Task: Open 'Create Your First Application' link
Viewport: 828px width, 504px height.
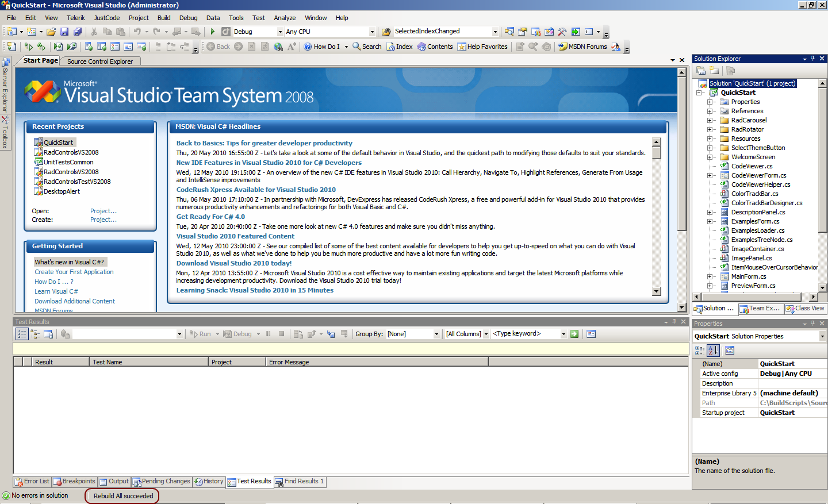Action: (74, 272)
